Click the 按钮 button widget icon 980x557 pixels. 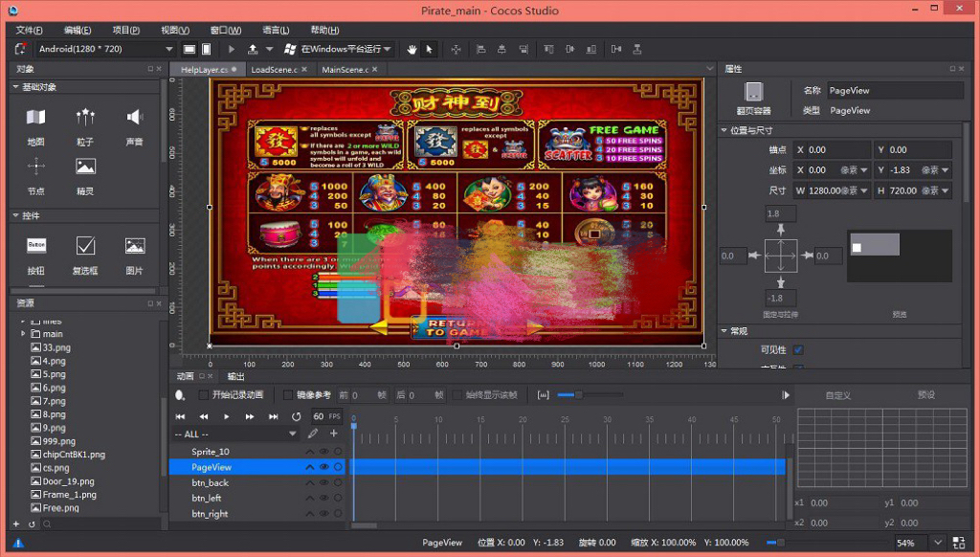pos(36,246)
